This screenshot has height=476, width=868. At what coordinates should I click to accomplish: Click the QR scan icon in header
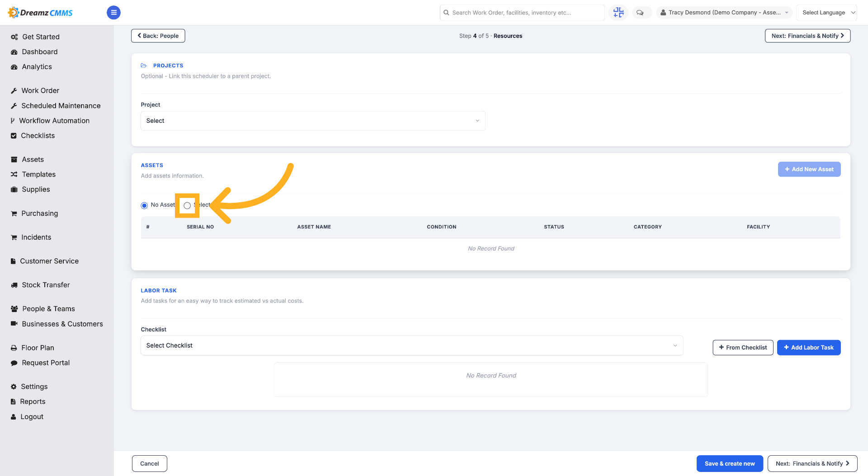pyautogui.click(x=618, y=13)
